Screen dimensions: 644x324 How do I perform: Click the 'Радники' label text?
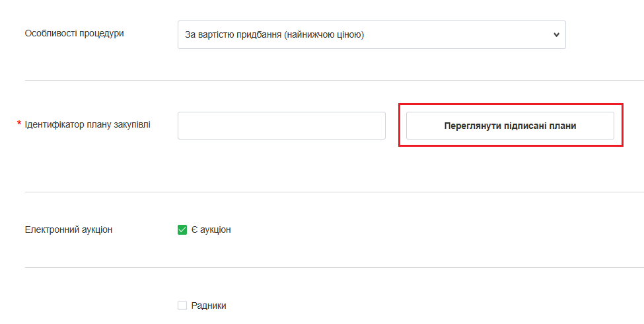click(209, 305)
